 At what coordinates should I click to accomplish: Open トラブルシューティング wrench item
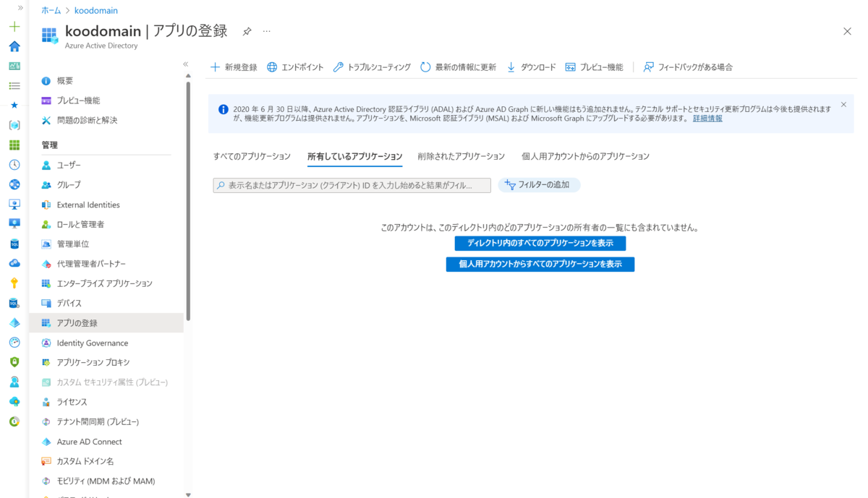(372, 67)
